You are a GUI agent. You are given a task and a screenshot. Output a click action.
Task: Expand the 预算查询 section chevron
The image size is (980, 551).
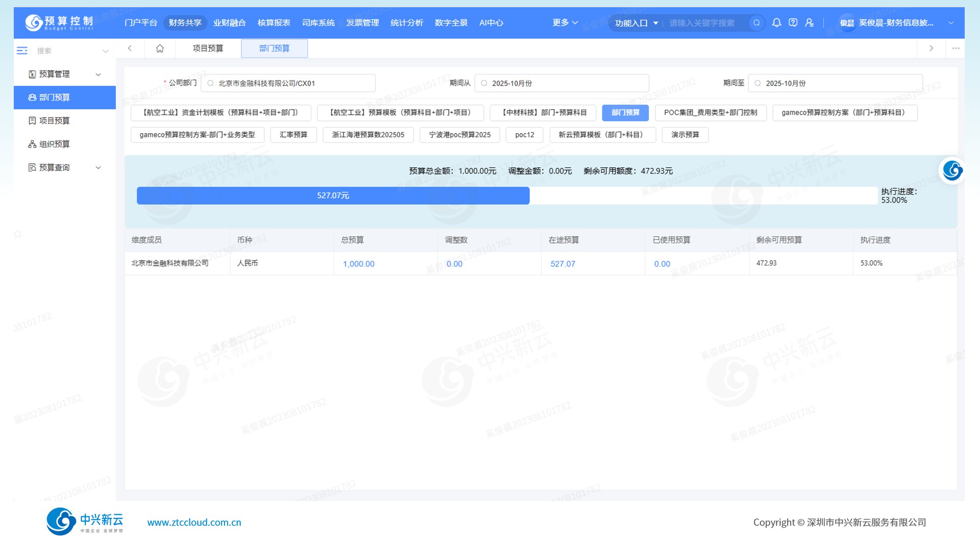pos(99,167)
